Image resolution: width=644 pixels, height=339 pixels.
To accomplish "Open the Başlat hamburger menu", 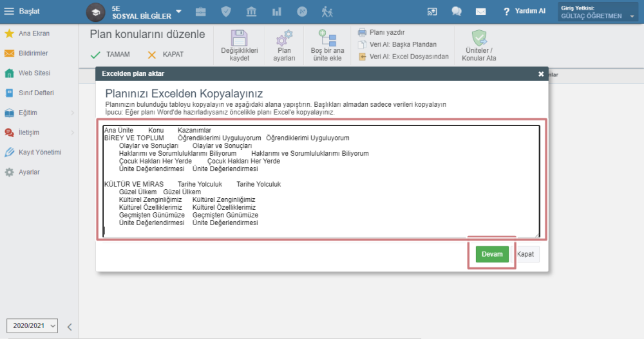I will tap(9, 11).
